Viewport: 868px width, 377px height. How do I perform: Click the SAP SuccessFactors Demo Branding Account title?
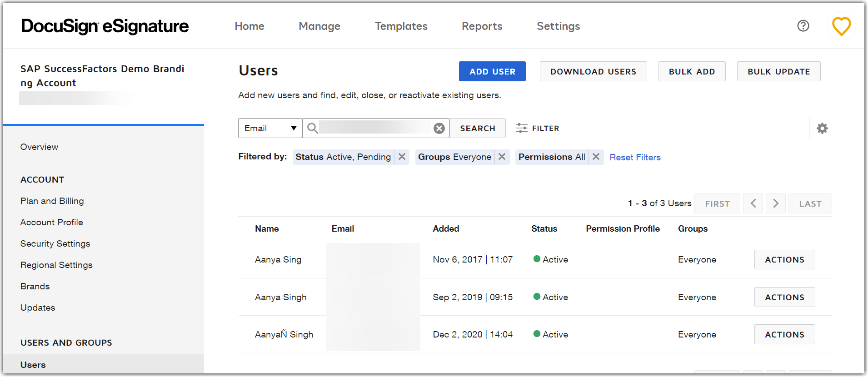coord(102,76)
